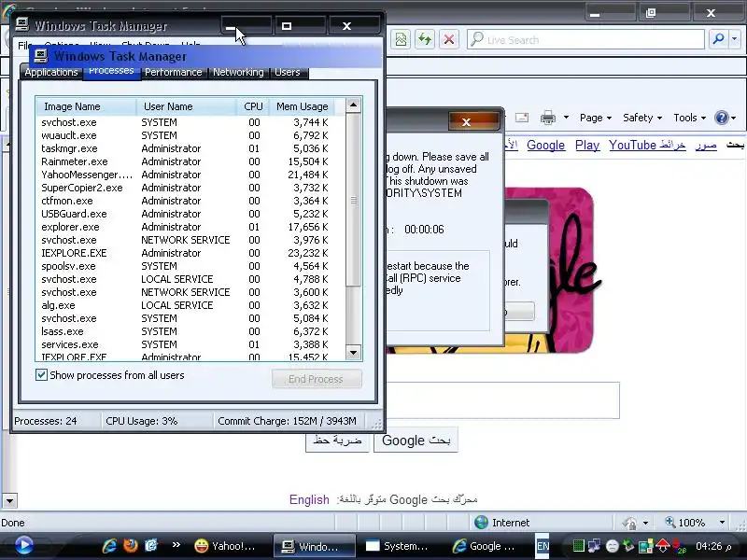Click the blue magnifier Live Search button

[718, 39]
